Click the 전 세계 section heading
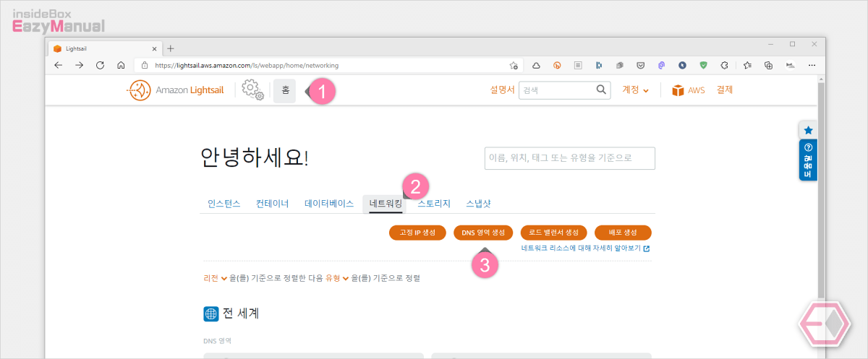Image resolution: width=868 pixels, height=359 pixels. (x=241, y=313)
